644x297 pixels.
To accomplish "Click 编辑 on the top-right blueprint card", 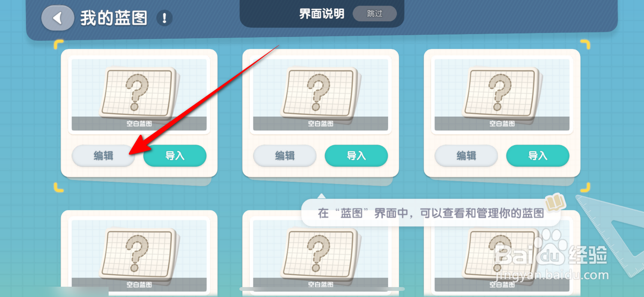I will pyautogui.click(x=466, y=156).
